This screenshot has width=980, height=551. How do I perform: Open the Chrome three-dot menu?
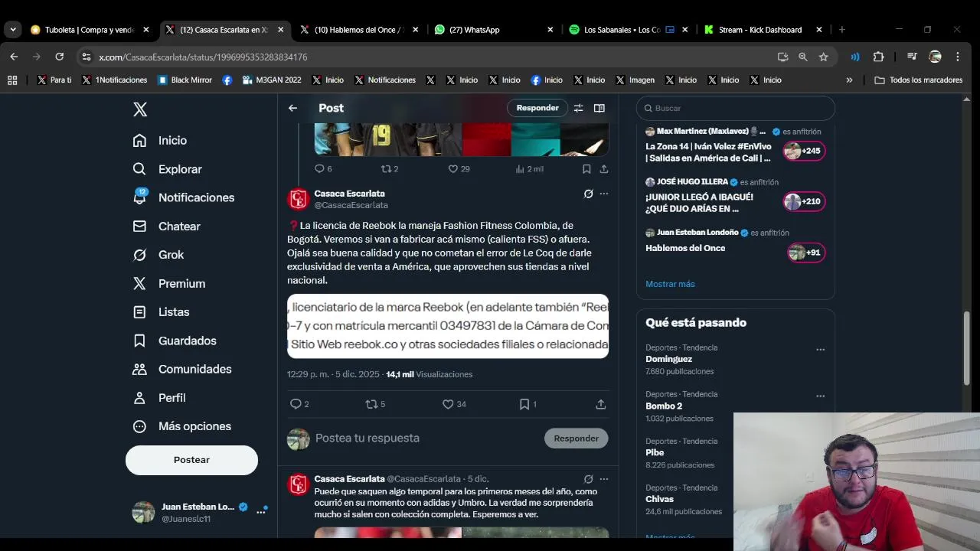(x=958, y=57)
